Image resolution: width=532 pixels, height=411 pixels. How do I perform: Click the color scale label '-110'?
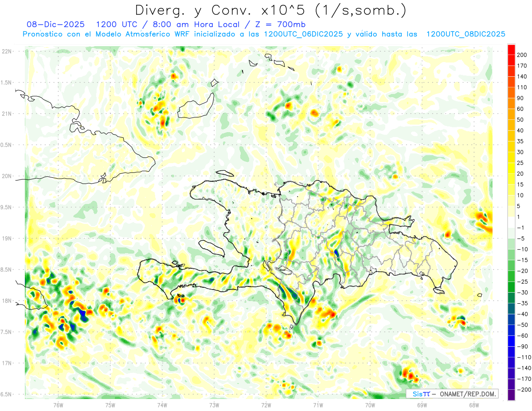[524, 357]
